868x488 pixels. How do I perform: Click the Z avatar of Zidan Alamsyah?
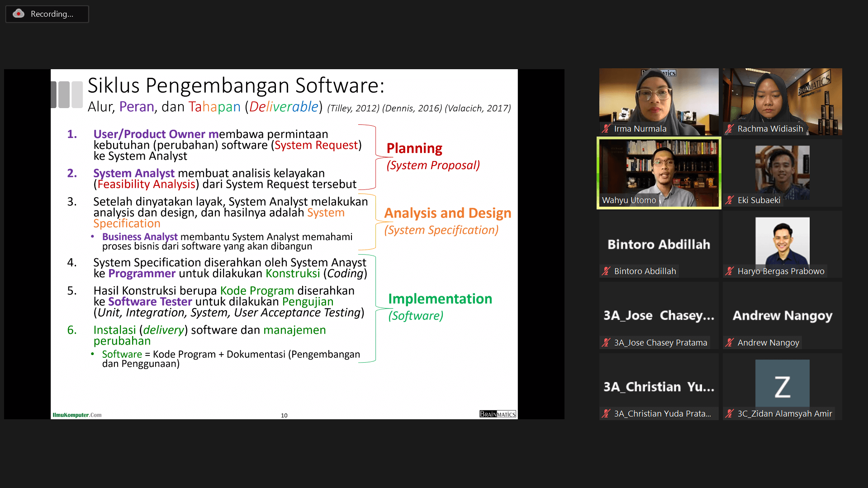782,384
